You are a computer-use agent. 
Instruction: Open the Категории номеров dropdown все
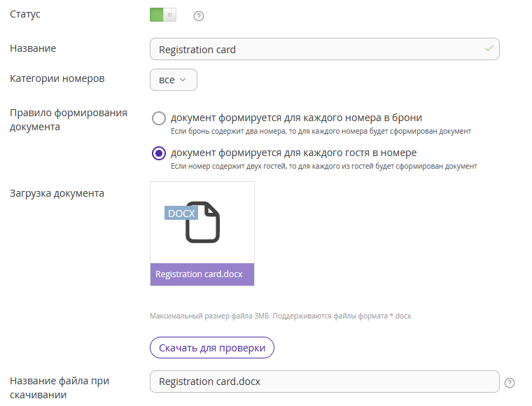click(x=174, y=80)
